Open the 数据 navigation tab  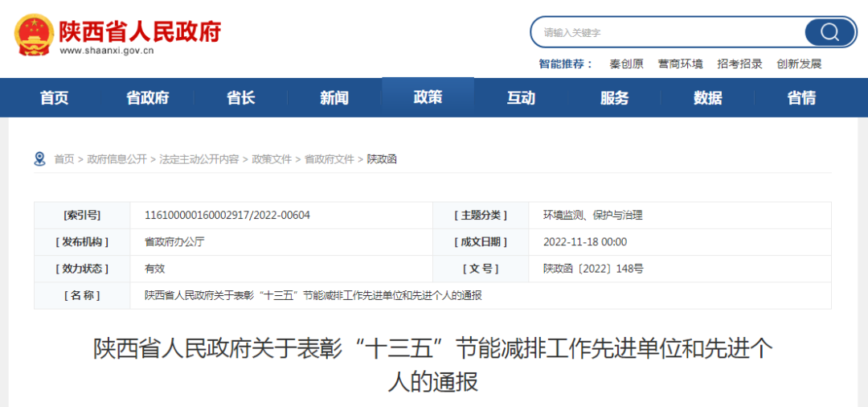tap(708, 98)
